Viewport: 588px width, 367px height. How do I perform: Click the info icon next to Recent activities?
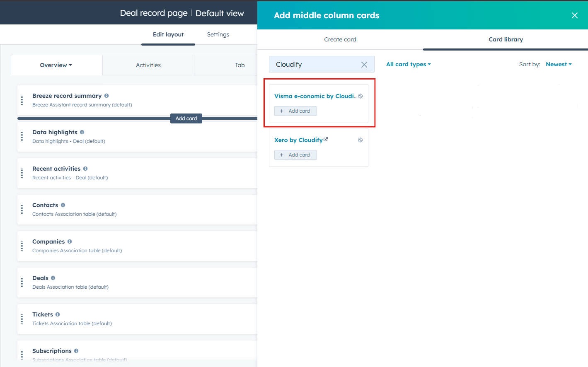(x=85, y=169)
